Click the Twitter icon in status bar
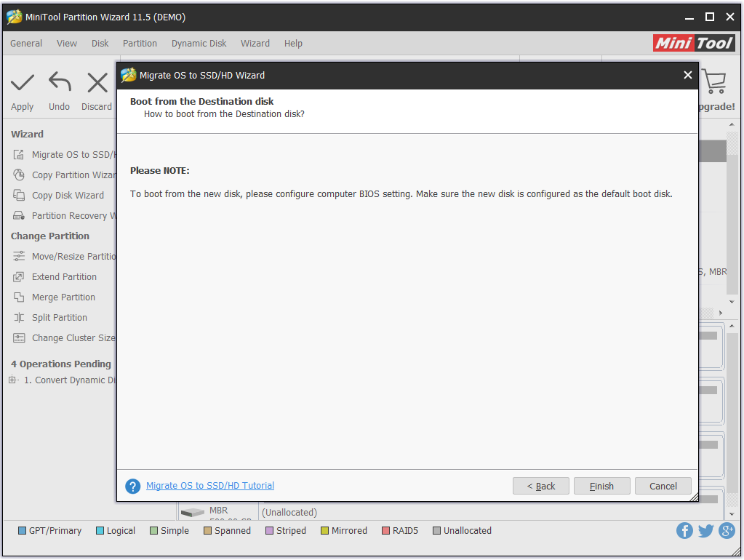Screen dimensions: 744x560 tap(705, 531)
